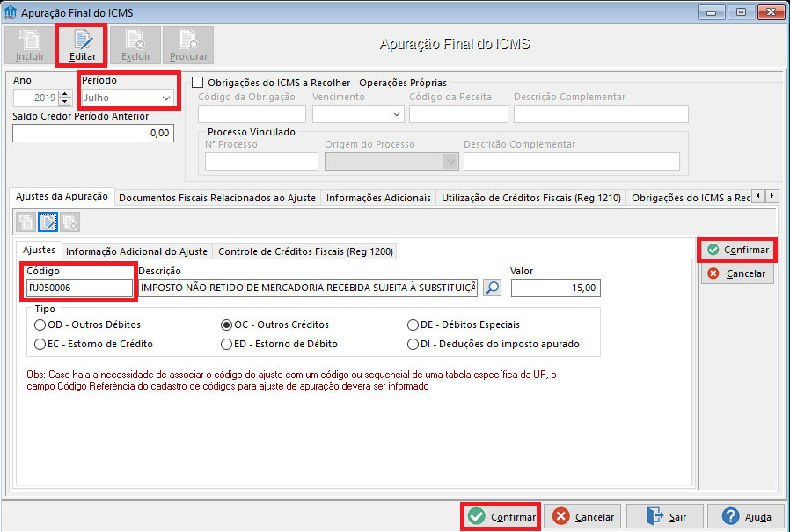Enable Obrigações do ICMS a Recolher checkbox
790x532 pixels.
197,83
